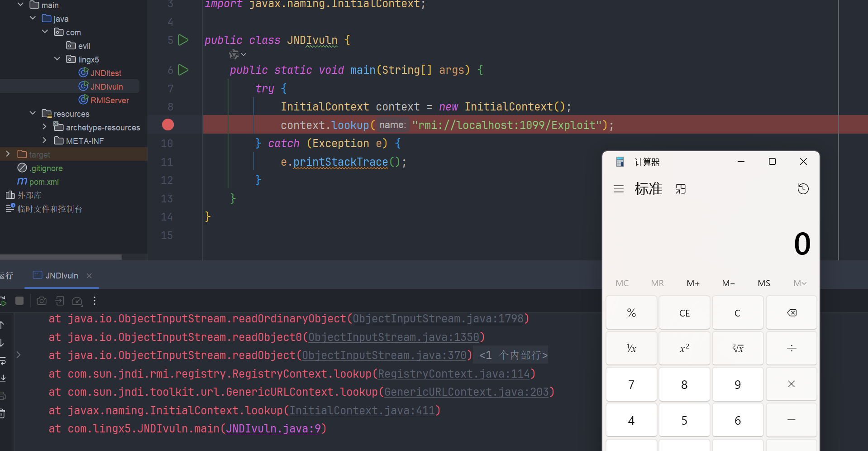The image size is (868, 451).
Task: Go up the stack trace with the up arrow
Action: [x=2, y=325]
